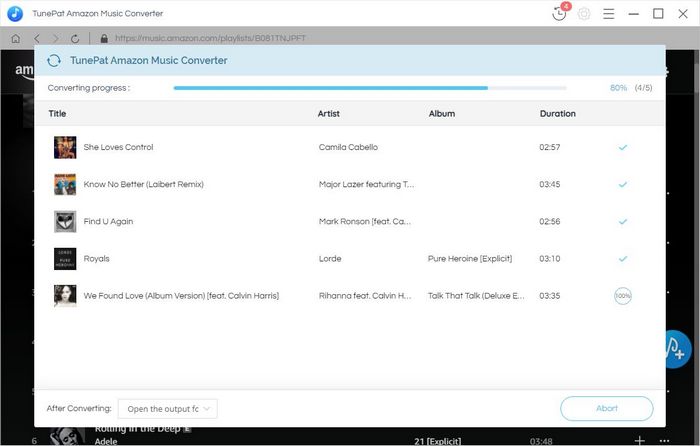Select Know No Better (Laibert Remix) title
The width and height of the screenshot is (700, 446).
[144, 184]
